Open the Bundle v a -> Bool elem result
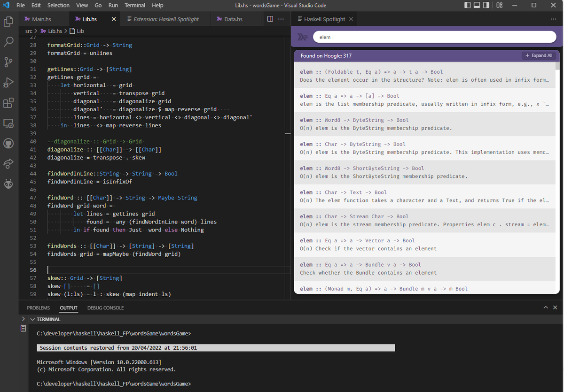 point(424,269)
